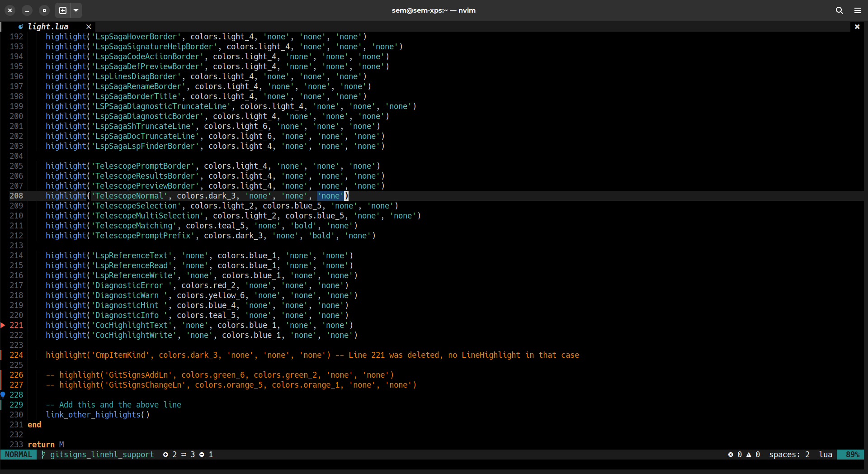Click colors.yellow_6 on the DiagnosticWarn line
The image size is (868, 474).
[x=211, y=295]
